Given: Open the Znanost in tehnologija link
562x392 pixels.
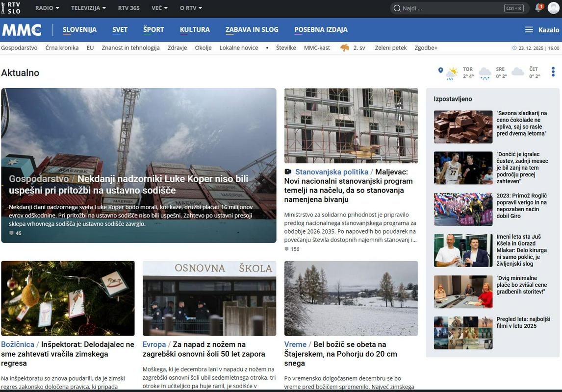Looking at the screenshot, I should coord(130,48).
